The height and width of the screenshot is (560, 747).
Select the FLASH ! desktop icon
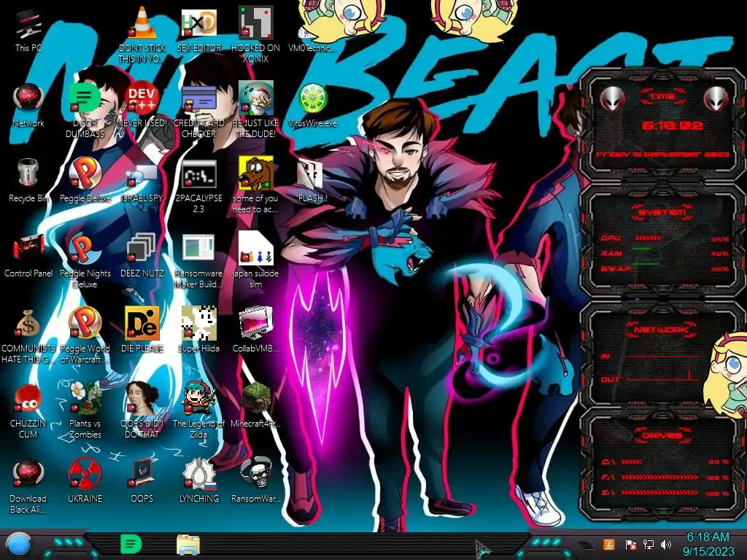(312, 181)
